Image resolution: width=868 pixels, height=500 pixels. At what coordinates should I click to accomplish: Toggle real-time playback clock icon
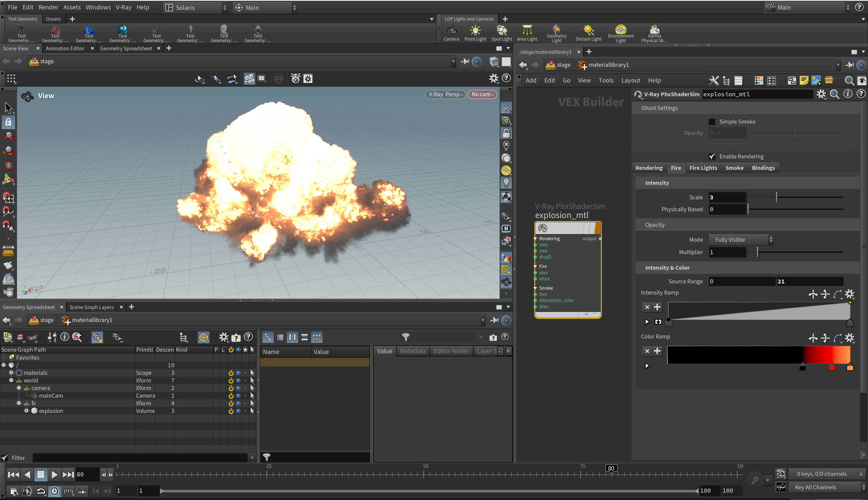(54, 491)
